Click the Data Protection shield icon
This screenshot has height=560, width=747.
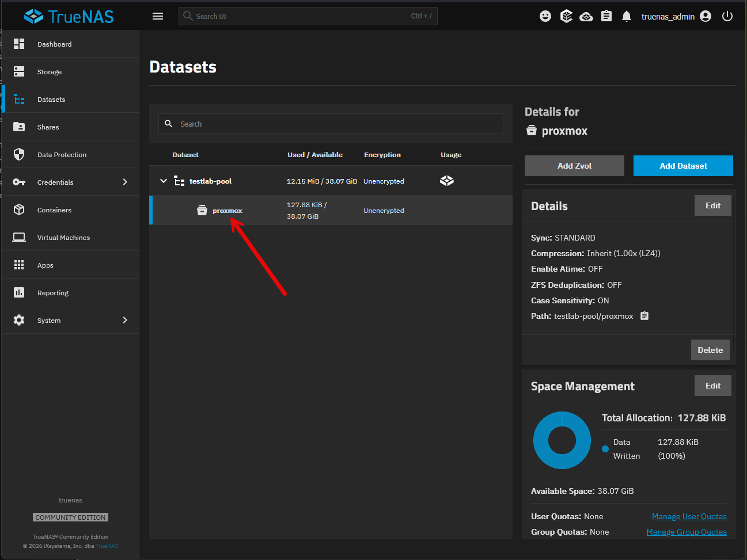coord(19,154)
